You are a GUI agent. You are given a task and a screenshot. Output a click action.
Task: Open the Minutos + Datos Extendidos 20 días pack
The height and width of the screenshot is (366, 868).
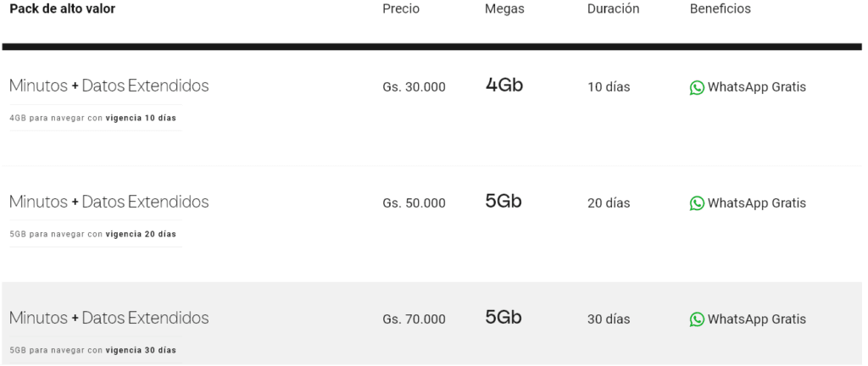point(108,202)
